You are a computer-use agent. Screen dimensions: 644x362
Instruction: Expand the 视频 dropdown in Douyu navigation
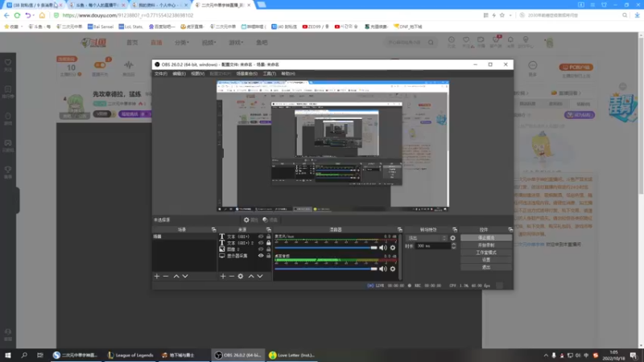click(208, 43)
